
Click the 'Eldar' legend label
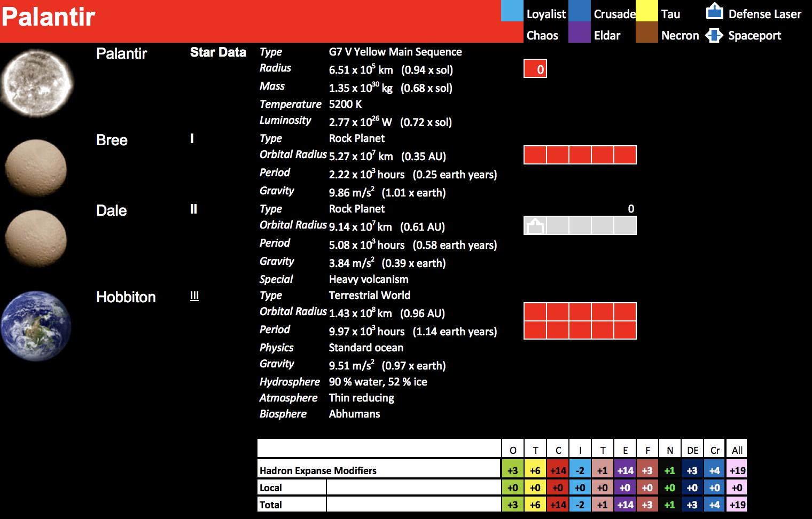(607, 35)
